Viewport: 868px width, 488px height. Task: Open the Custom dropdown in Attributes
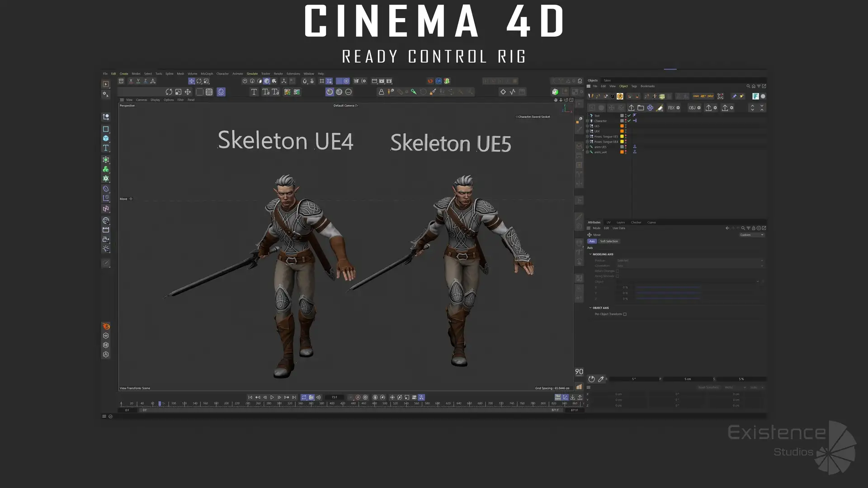tap(751, 235)
